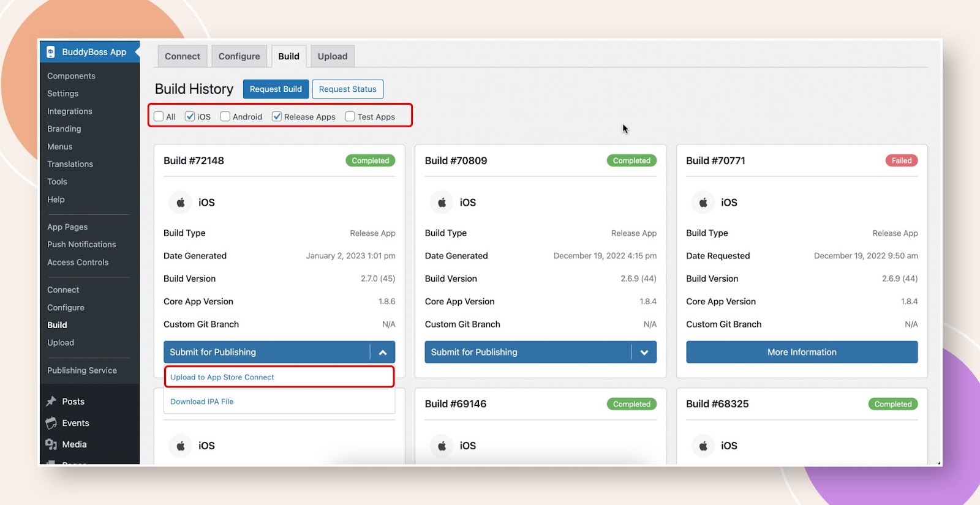Open Tools in the sidebar
The image size is (980, 505).
click(58, 181)
